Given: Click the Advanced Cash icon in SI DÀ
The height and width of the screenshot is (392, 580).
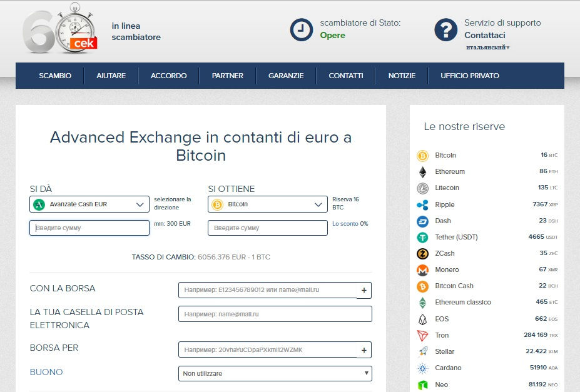Looking at the screenshot, I should pos(39,204).
